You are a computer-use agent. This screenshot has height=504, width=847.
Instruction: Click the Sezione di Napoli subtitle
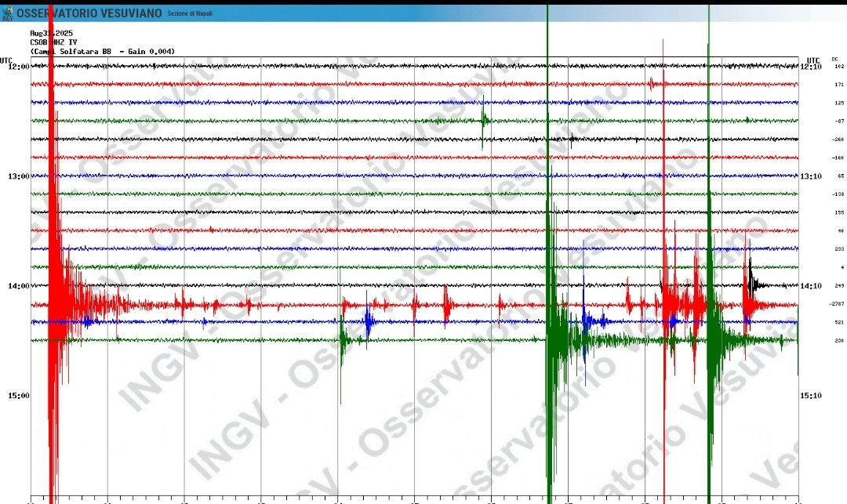189,14
